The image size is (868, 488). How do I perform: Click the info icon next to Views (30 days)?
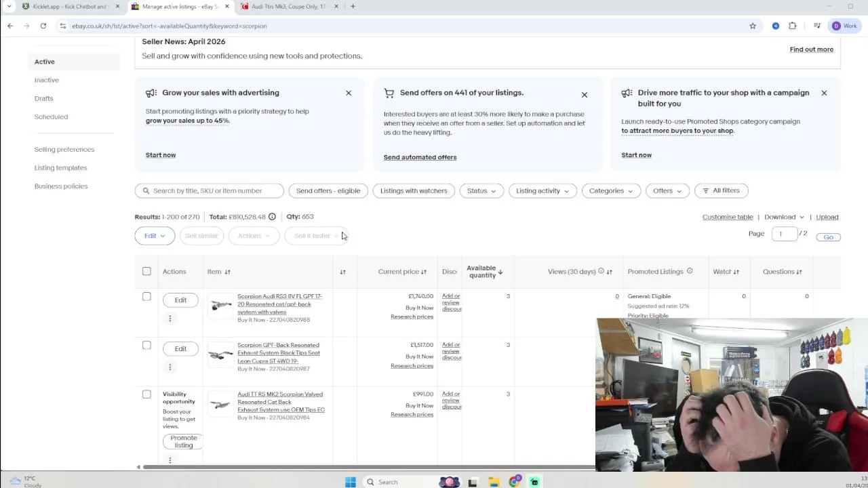pyautogui.click(x=601, y=271)
